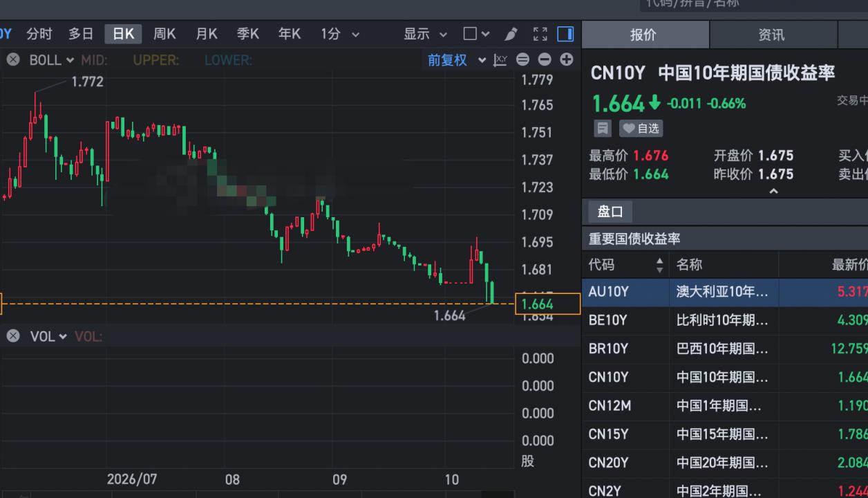Click the 1.772 high point label
The height and width of the screenshot is (498, 868).
pos(87,82)
